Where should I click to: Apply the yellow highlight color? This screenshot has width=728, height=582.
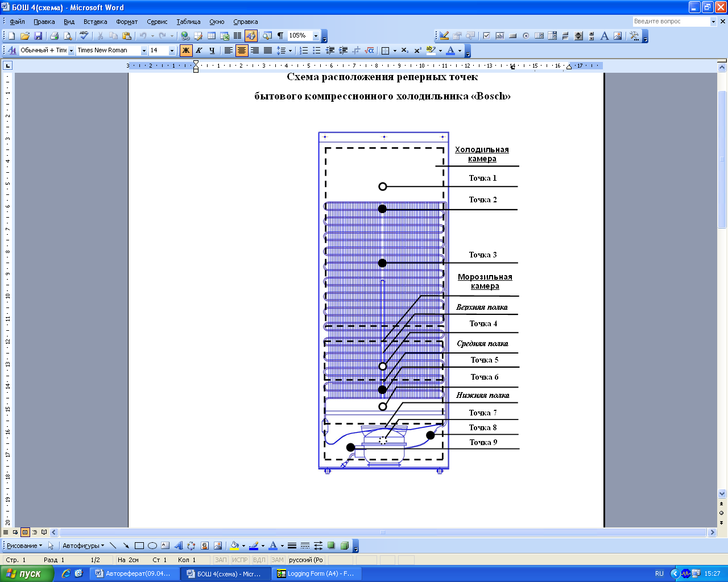[431, 51]
